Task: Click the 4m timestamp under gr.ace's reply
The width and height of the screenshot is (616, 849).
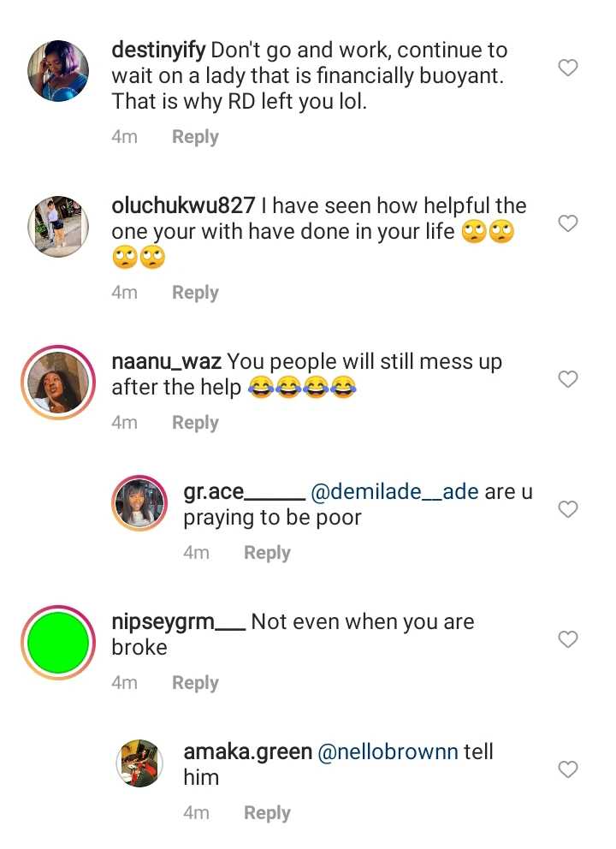Action: [197, 552]
